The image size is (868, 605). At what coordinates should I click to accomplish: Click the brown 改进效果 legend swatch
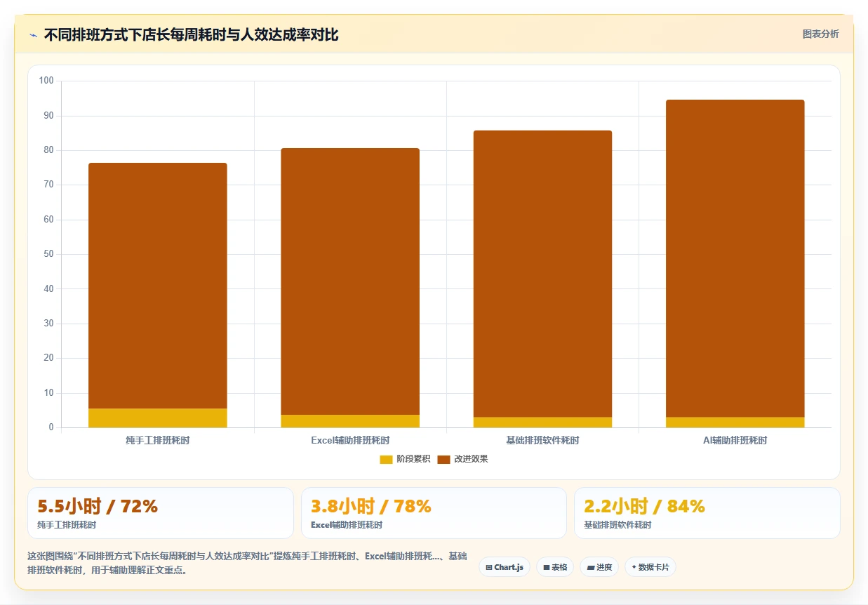(444, 459)
